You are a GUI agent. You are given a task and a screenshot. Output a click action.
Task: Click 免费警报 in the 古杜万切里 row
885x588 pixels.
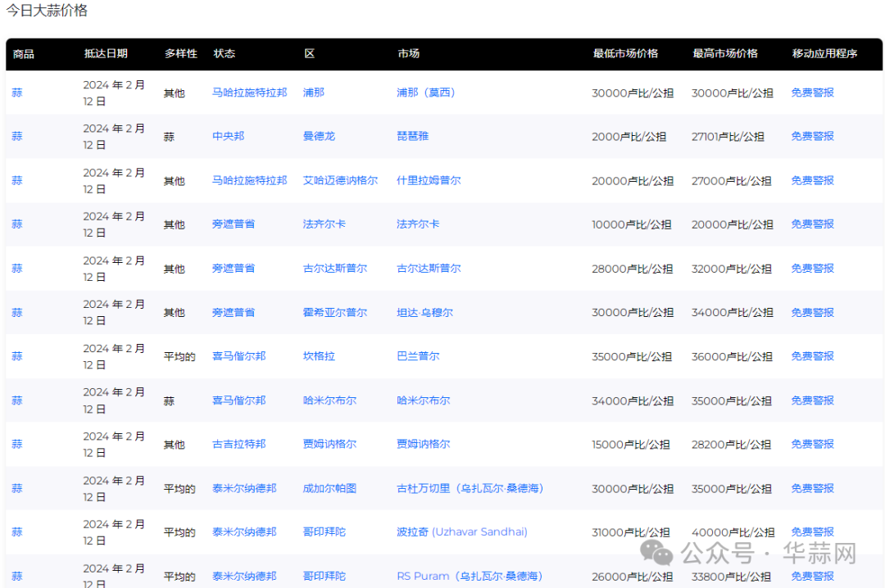(812, 488)
